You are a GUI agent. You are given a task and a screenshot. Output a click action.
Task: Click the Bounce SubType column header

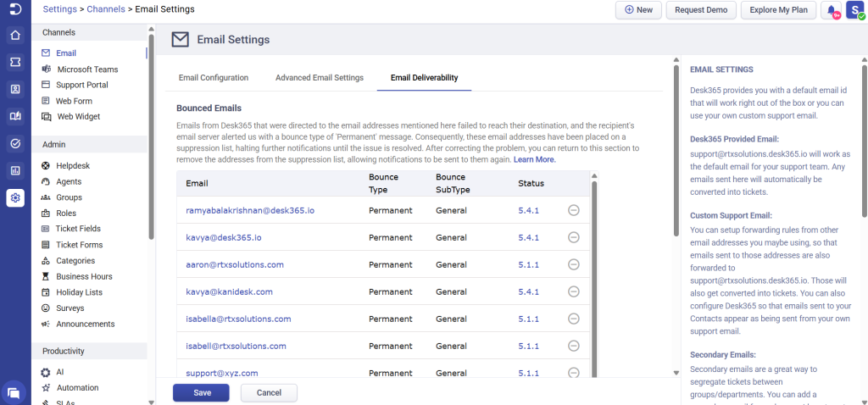pyautogui.click(x=453, y=183)
